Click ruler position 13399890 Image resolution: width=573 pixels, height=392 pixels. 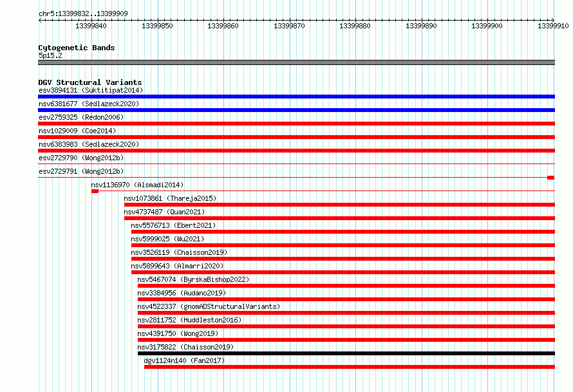pyautogui.click(x=421, y=26)
